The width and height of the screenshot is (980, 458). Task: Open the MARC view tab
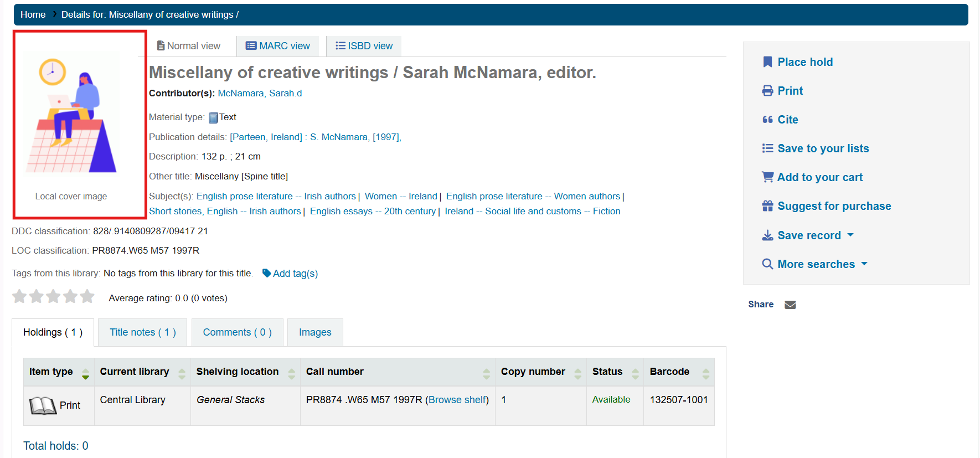[278, 46]
